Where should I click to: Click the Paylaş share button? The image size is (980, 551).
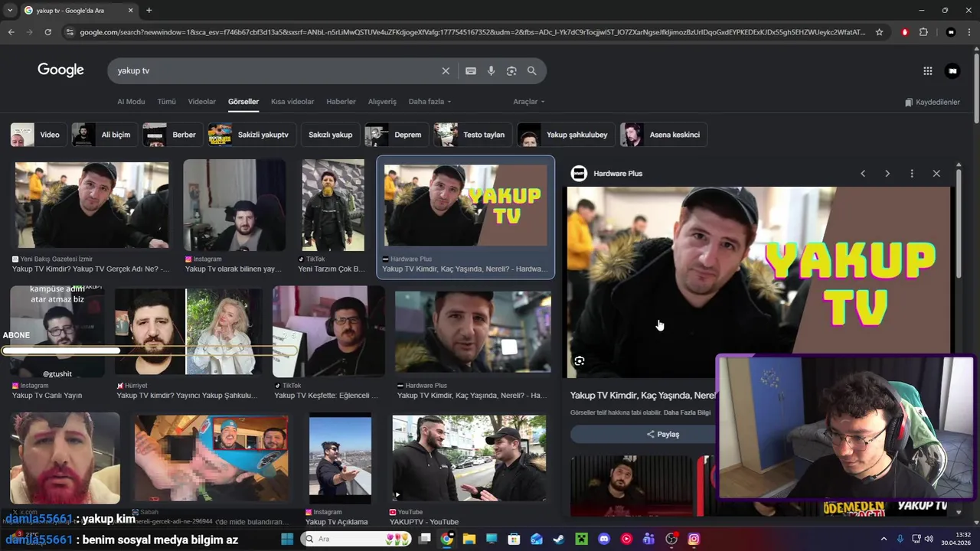pyautogui.click(x=662, y=434)
